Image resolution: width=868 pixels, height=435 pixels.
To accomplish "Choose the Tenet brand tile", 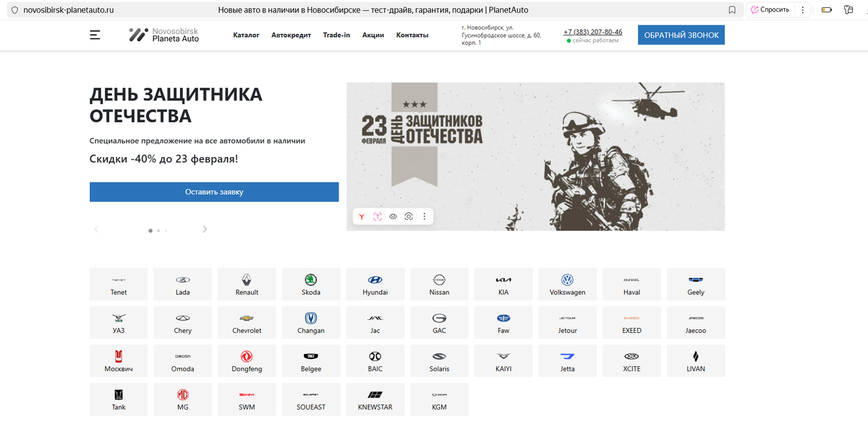I will [x=119, y=284].
